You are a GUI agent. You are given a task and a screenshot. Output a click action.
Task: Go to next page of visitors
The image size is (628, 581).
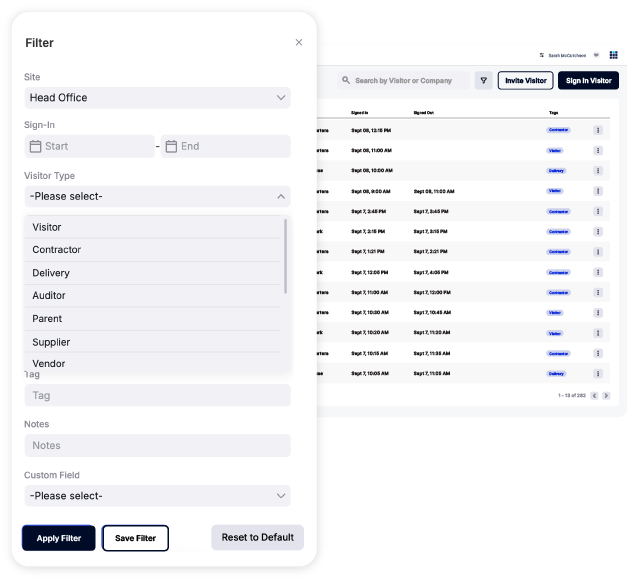pyautogui.click(x=606, y=396)
